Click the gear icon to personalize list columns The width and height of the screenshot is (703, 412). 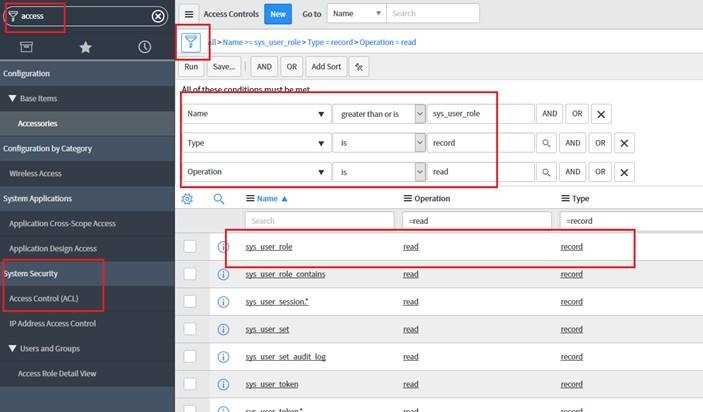point(187,199)
